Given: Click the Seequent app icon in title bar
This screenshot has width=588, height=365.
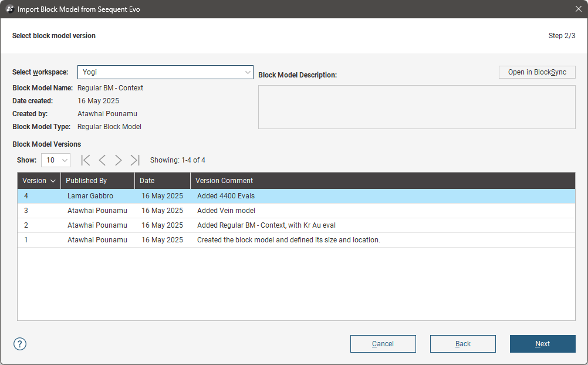Looking at the screenshot, I should coord(9,9).
